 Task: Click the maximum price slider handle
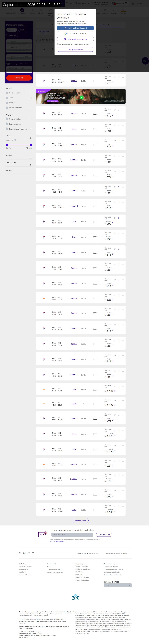pyautogui.click(x=31, y=145)
